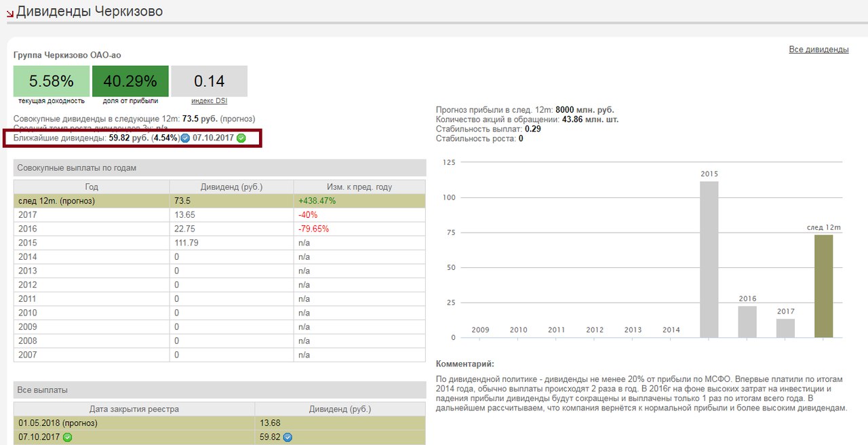Click the 40.29% profit share box
Image resolution: width=868 pixels, height=445 pixels.
[130, 81]
